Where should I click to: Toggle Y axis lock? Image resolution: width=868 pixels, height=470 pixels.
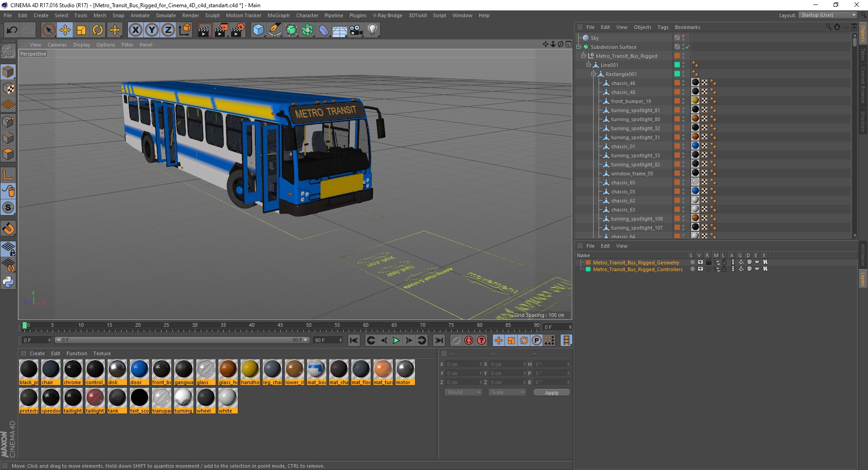click(152, 30)
